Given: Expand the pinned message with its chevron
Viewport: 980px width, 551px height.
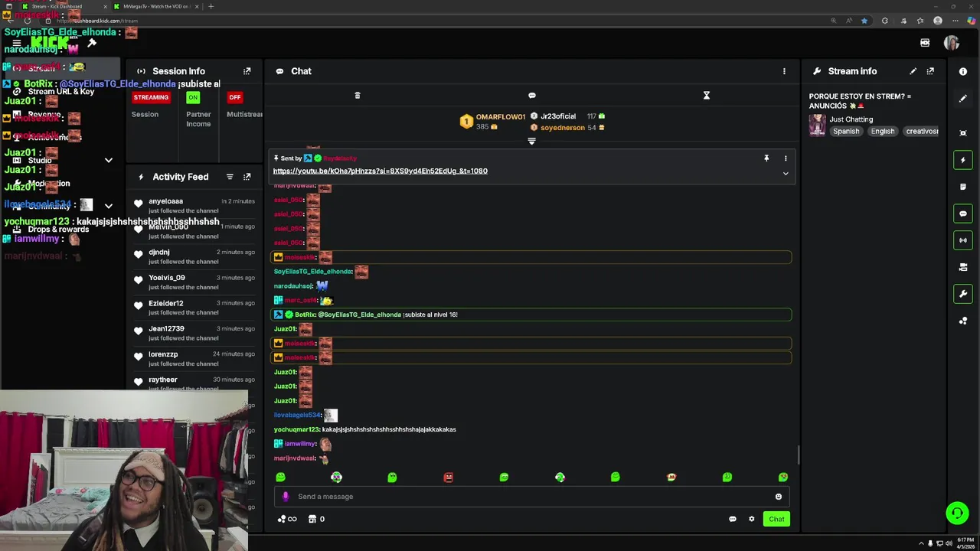Looking at the screenshot, I should pos(786,174).
